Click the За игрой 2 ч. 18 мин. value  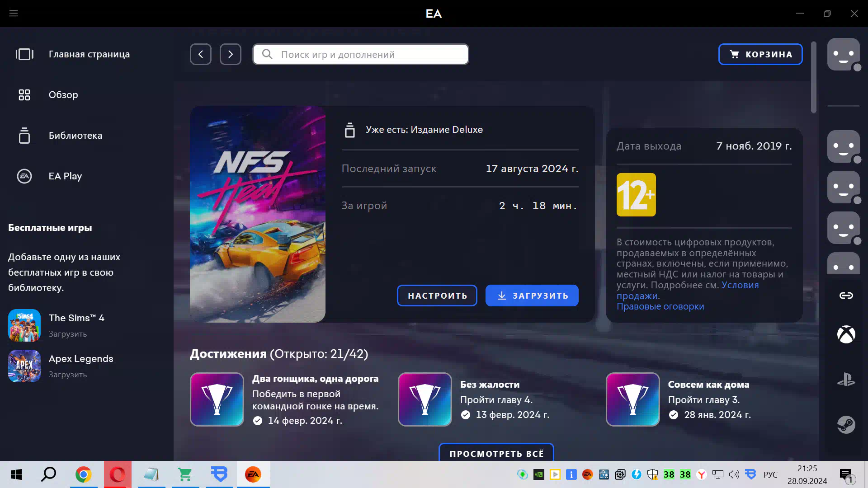[538, 206]
